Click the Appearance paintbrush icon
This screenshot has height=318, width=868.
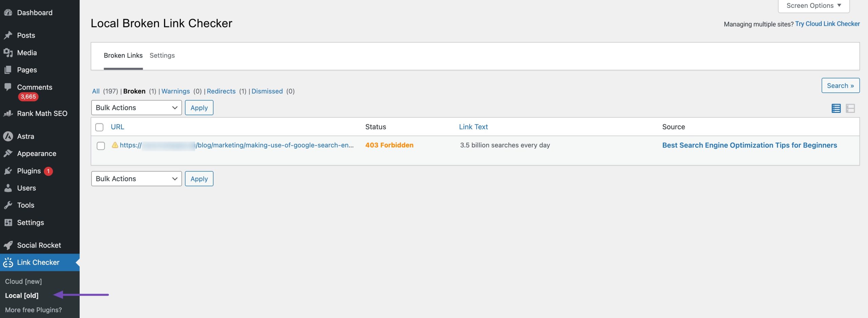point(8,154)
